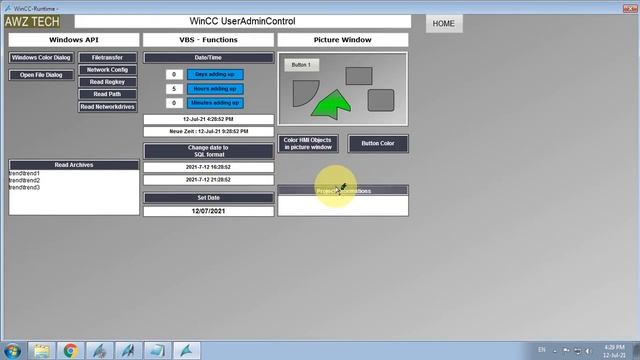Click the Minutes adding up button
Image resolution: width=640 pixels, height=360 pixels.
point(215,103)
